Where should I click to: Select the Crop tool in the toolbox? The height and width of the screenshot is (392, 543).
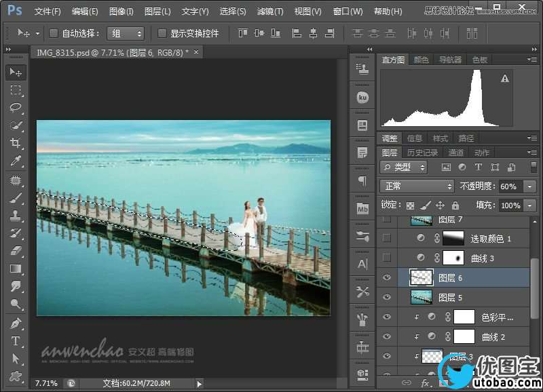[16, 143]
